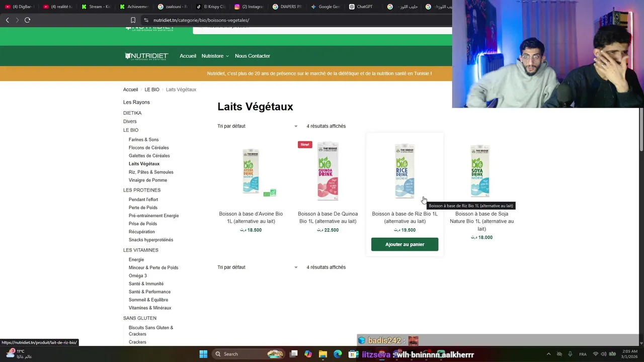This screenshot has height=362, width=644.
Task: Select Perte de Poids subcategory
Action: click(x=143, y=208)
